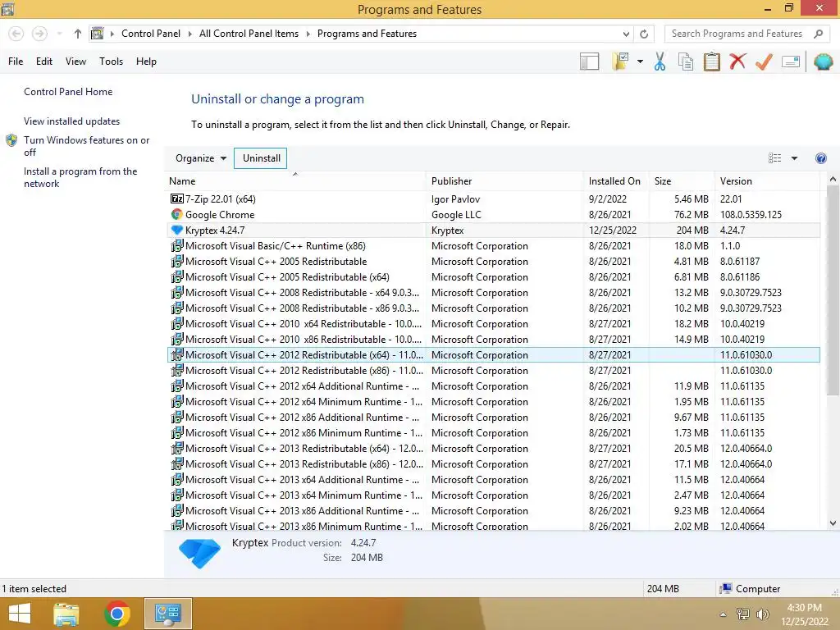Open Google Chrome from taskbar
Screen dimensions: 840x630
coord(116,614)
